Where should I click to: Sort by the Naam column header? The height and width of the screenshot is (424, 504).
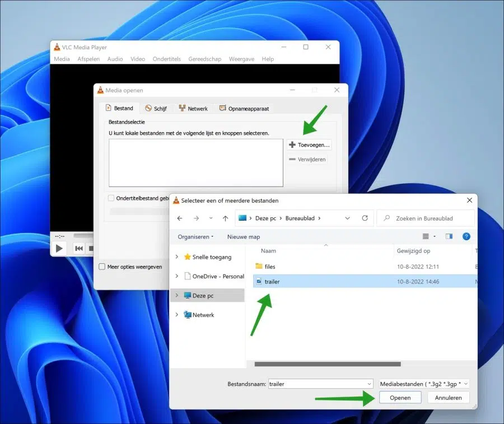[268, 251]
